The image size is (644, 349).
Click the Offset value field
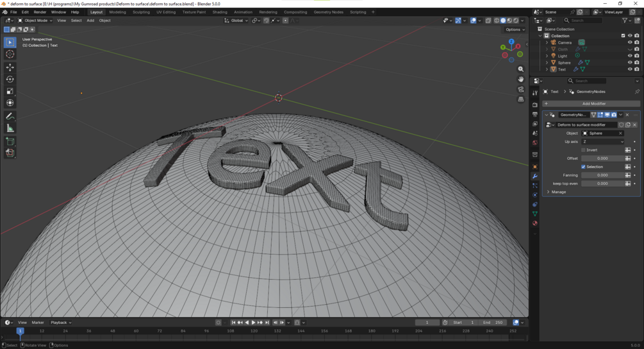pyautogui.click(x=602, y=158)
